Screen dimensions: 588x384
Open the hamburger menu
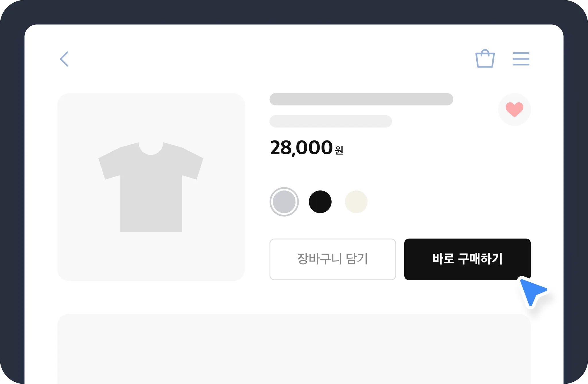[521, 59]
